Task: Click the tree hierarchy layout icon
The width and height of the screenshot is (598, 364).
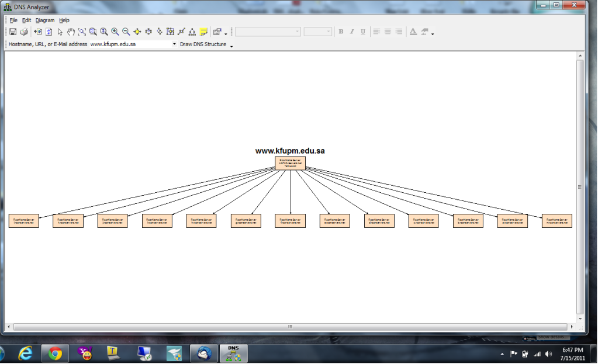Action: click(x=192, y=32)
